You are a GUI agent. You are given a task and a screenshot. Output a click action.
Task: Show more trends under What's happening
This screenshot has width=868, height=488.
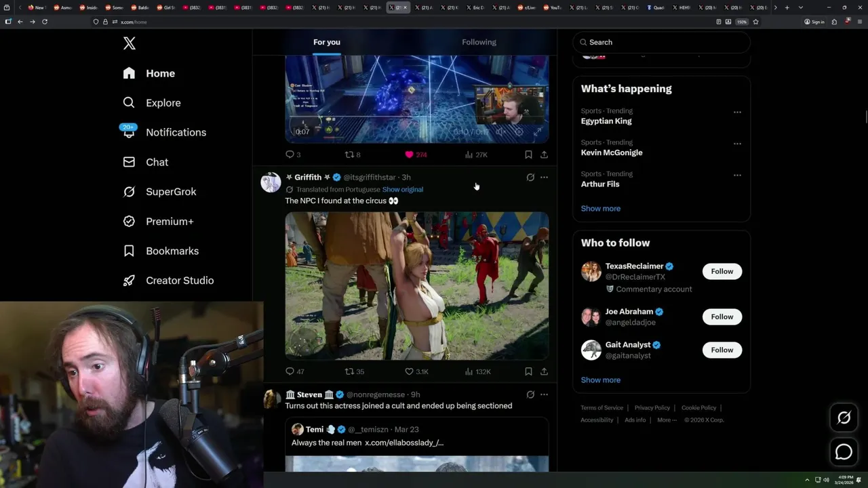[600, 209]
